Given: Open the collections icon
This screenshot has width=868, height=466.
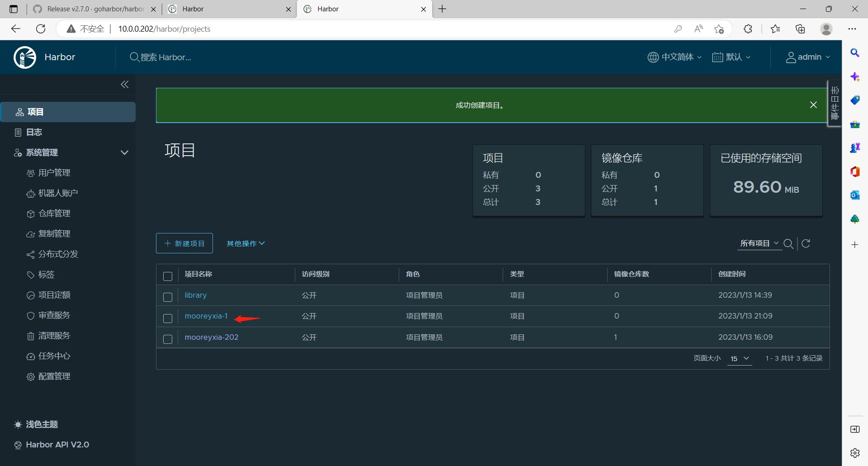Looking at the screenshot, I should click(x=800, y=29).
